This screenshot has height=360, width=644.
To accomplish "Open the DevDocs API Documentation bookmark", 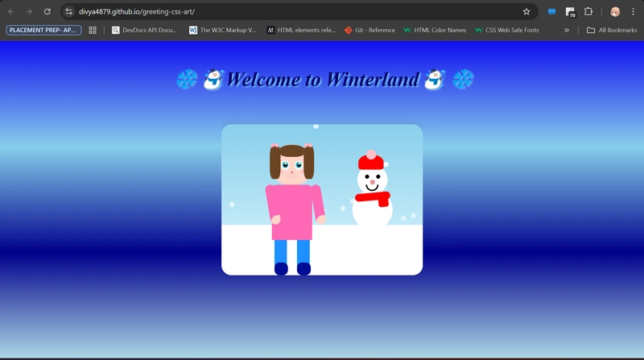I will tap(145, 31).
